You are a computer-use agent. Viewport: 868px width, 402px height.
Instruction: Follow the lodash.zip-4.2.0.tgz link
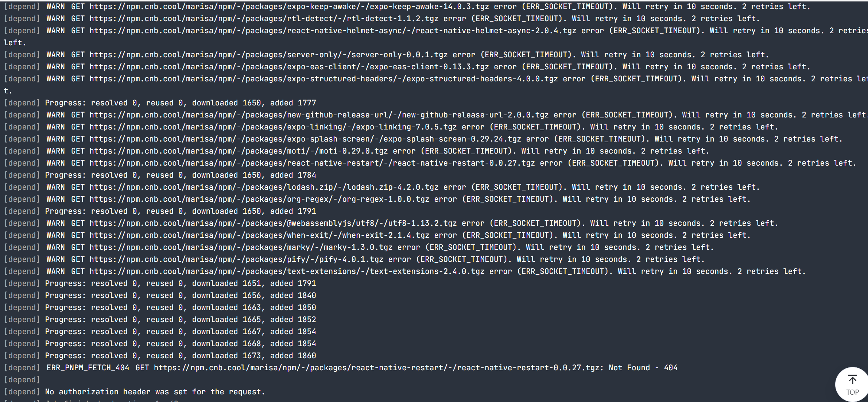point(264,187)
